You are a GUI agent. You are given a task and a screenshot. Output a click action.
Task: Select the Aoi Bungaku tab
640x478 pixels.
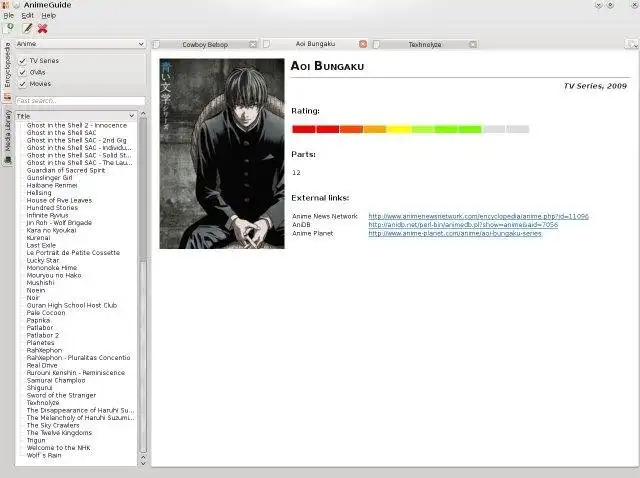tap(315, 44)
